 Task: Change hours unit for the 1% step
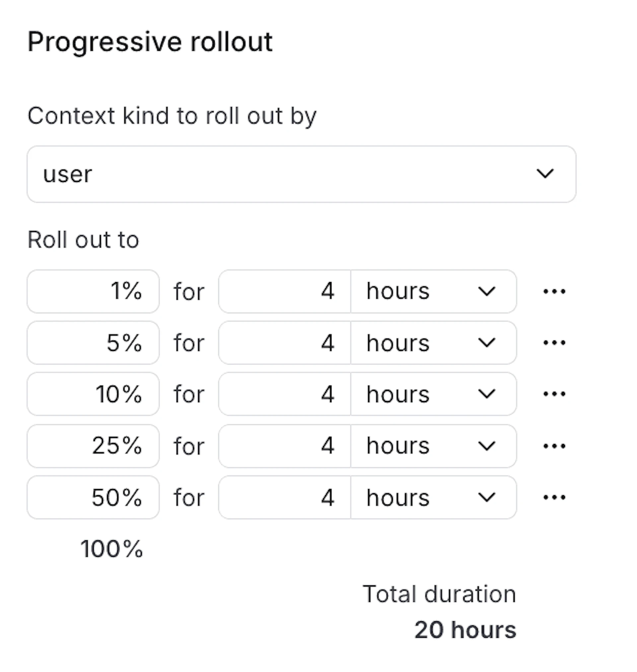point(433,291)
